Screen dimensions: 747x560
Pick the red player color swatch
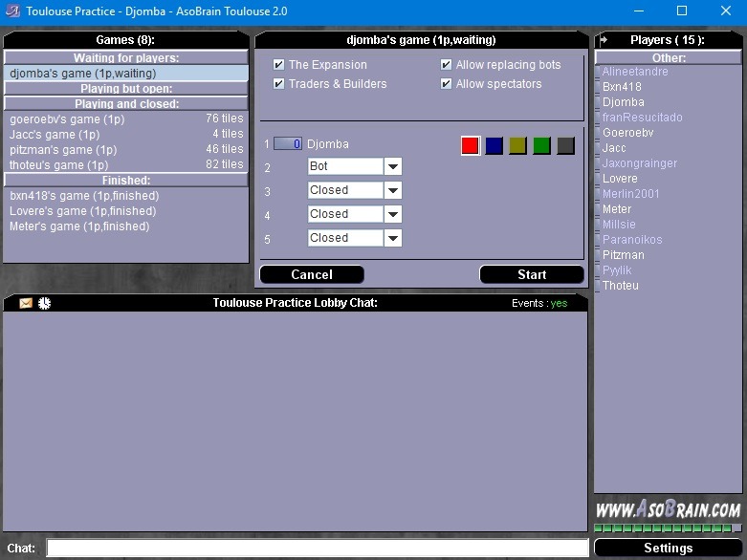[471, 145]
